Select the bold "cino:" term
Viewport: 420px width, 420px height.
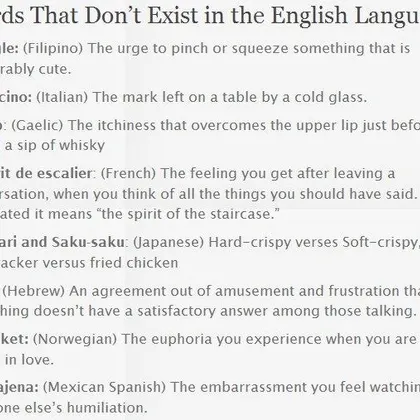coord(16,97)
